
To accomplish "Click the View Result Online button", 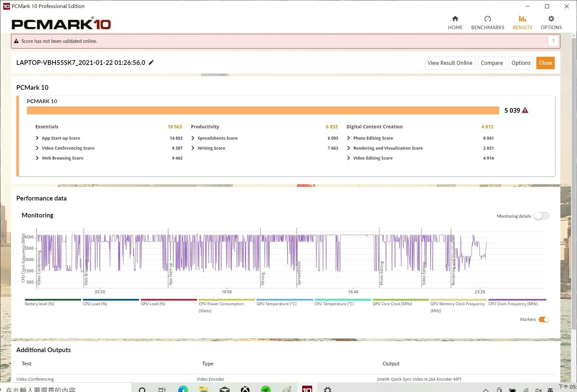I will click(450, 63).
